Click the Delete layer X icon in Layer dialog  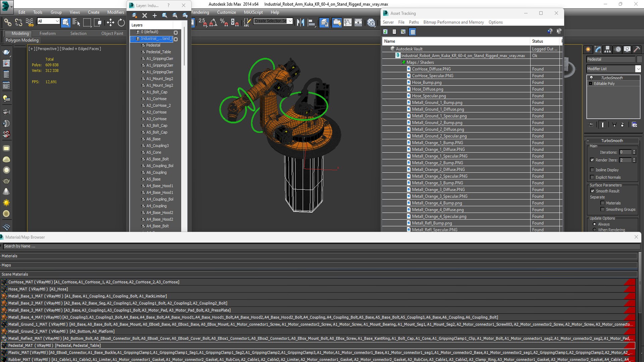click(x=145, y=15)
